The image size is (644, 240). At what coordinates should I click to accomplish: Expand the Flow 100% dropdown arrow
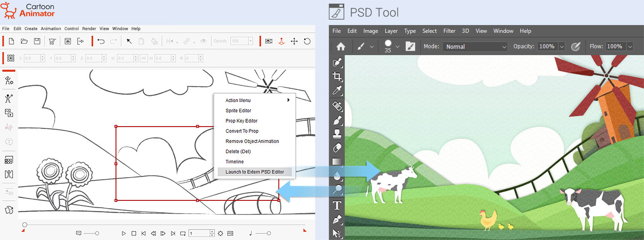click(629, 46)
